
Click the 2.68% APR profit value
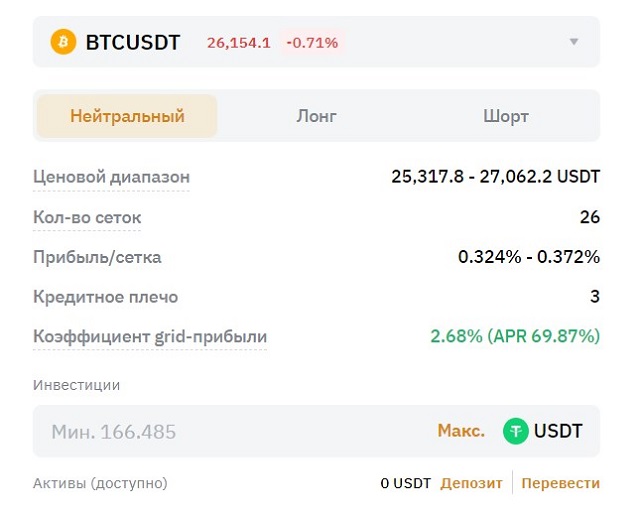click(x=515, y=337)
